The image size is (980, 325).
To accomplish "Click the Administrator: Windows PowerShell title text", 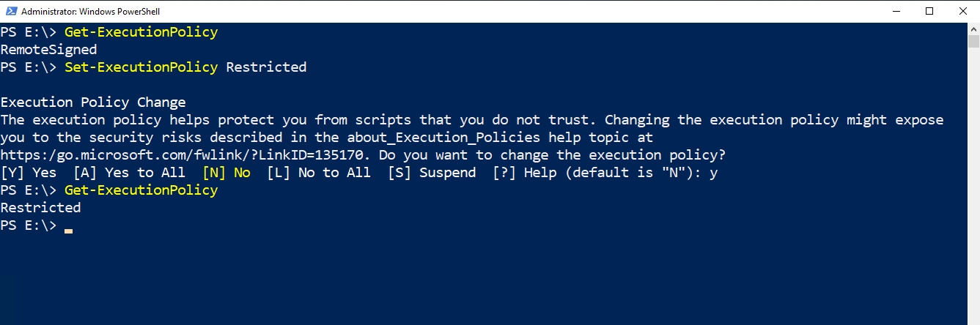I will [x=90, y=12].
